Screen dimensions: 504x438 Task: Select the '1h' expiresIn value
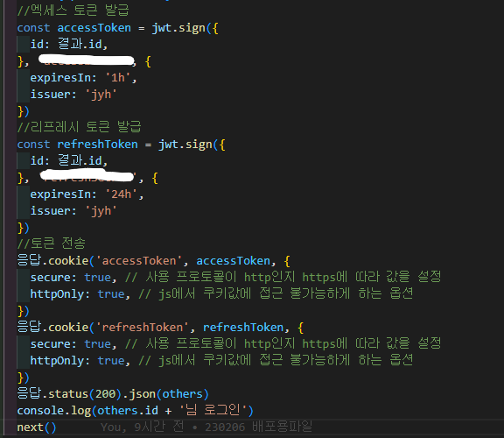coord(117,78)
